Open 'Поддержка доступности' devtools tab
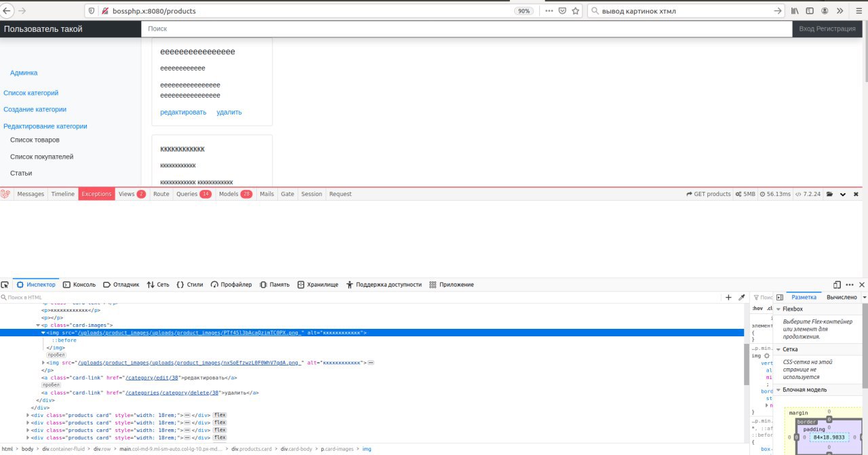 tap(384, 285)
